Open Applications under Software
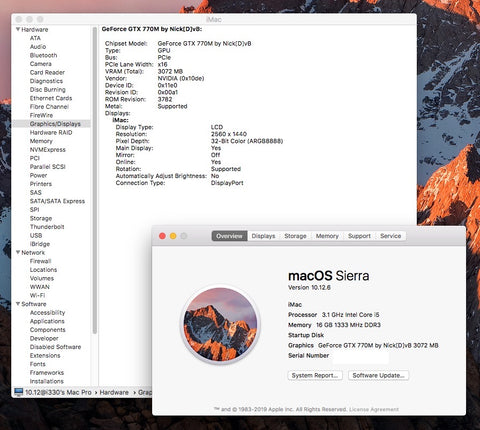The image size is (480, 430). [47, 321]
